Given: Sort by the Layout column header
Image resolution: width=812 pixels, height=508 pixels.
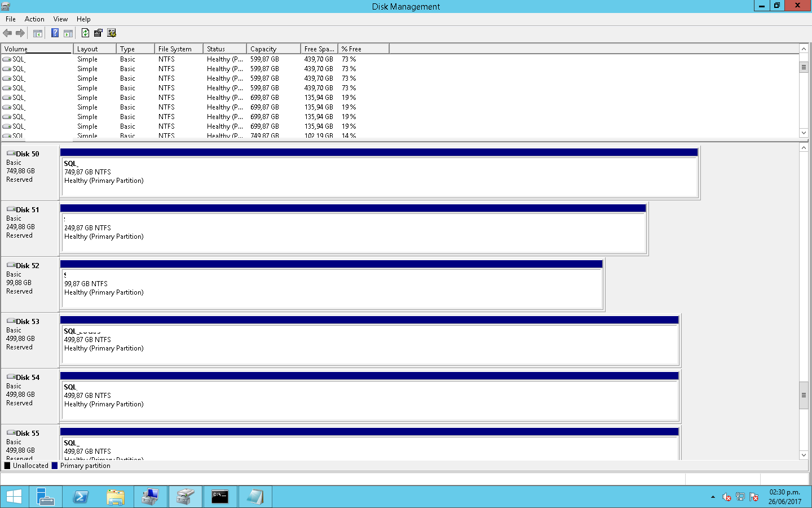Looking at the screenshot, I should (95, 49).
